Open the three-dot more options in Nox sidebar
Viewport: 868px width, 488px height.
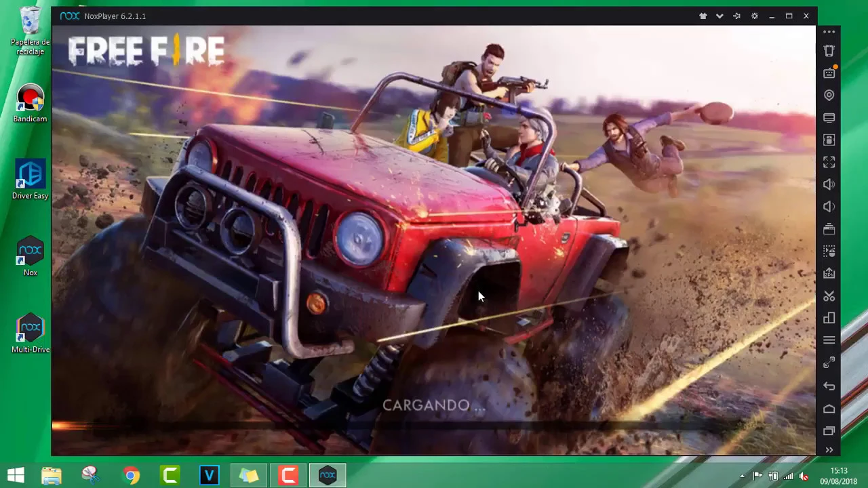829,32
